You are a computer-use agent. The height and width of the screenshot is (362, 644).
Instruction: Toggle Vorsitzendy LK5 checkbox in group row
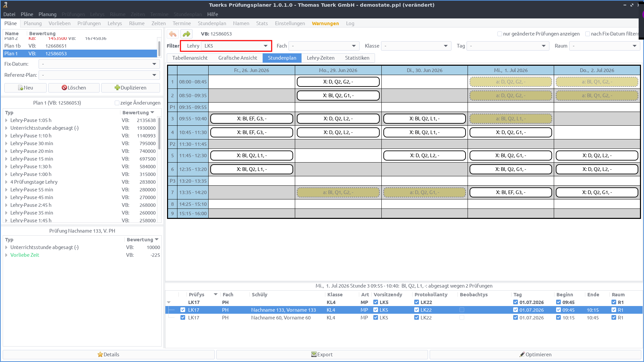tap(376, 302)
